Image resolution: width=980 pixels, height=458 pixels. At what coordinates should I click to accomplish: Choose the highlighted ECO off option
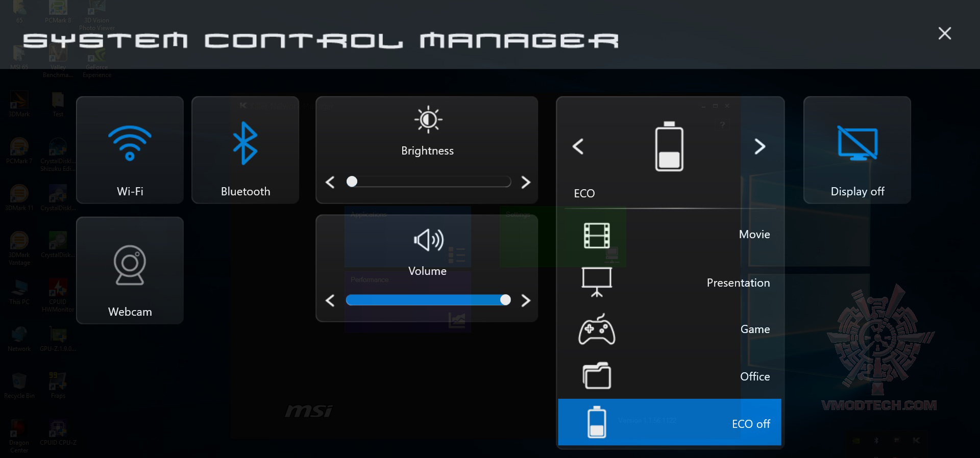[x=670, y=422]
